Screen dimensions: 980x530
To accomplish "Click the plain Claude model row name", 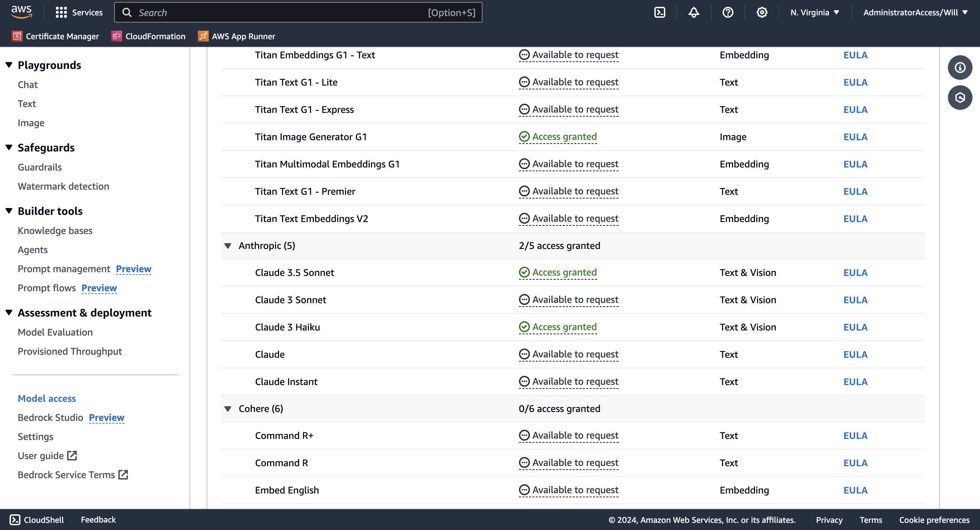I will tap(270, 355).
